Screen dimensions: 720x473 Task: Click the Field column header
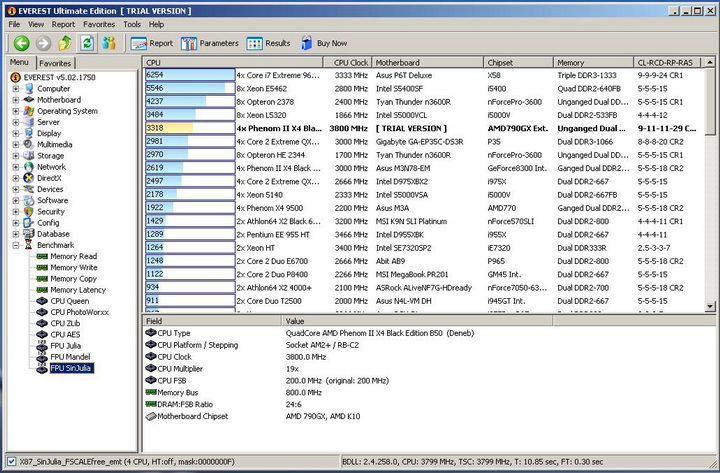coord(212,321)
